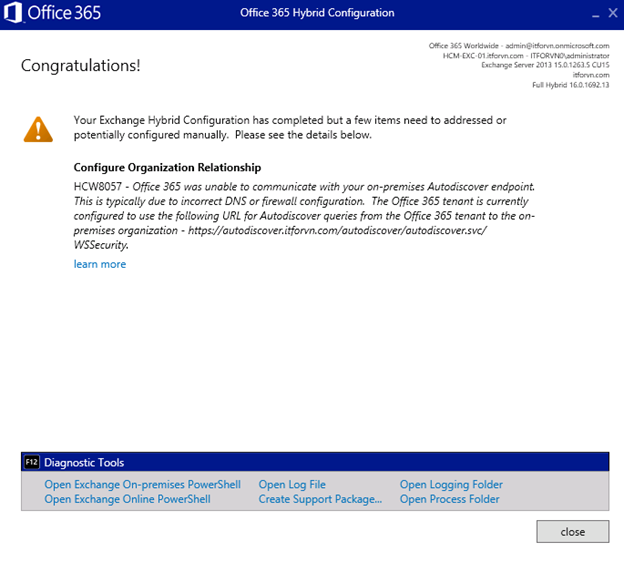Click the orange warning triangle icon

[39, 128]
